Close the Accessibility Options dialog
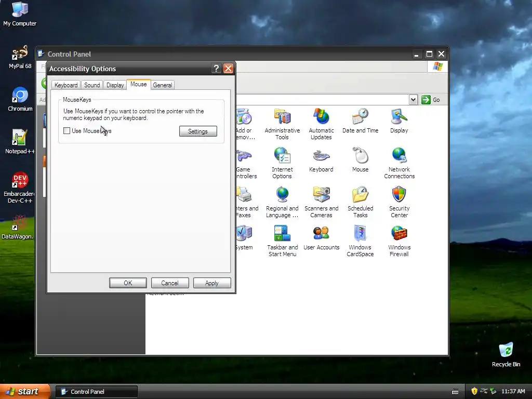Screen dimensions: 532x399 point(229,69)
